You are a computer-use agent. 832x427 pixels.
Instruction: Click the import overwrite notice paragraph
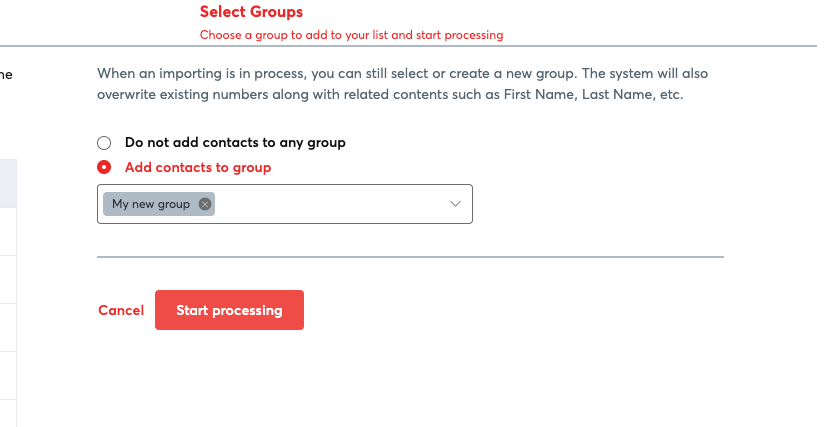click(x=402, y=84)
